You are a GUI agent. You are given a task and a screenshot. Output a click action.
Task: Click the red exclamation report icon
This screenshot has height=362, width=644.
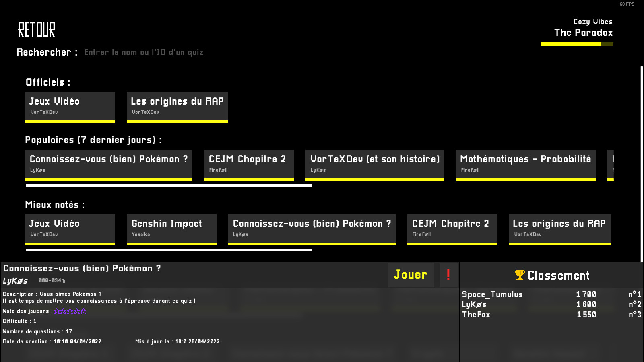(448, 275)
